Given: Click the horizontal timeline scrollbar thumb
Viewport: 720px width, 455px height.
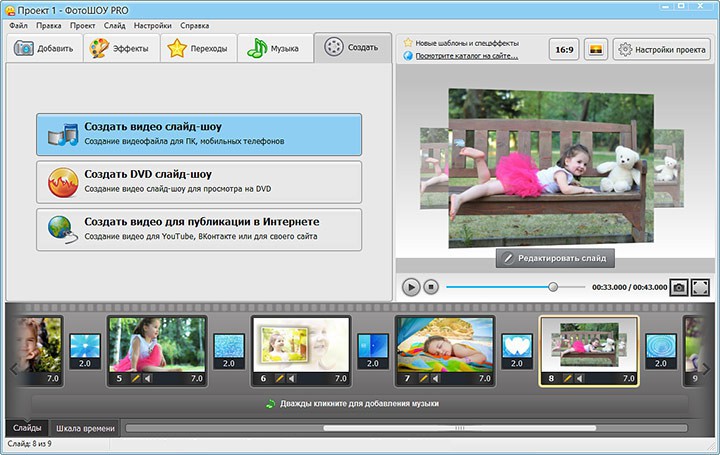Looking at the screenshot, I should pos(459,428).
